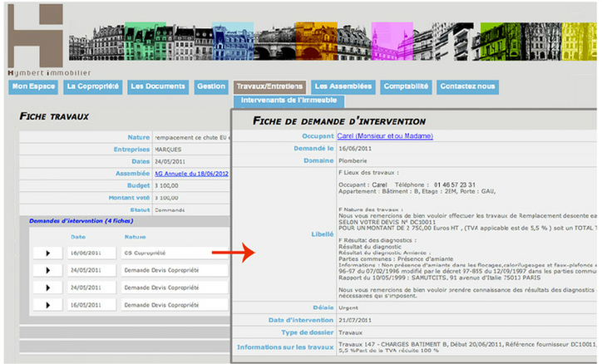Screen dimensions: 602x364
Task: Click the Urgent délais value
Action: pyautogui.click(x=348, y=307)
